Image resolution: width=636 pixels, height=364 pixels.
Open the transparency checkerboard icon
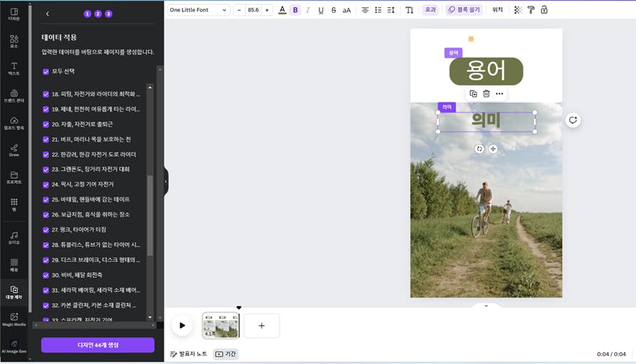click(x=517, y=10)
